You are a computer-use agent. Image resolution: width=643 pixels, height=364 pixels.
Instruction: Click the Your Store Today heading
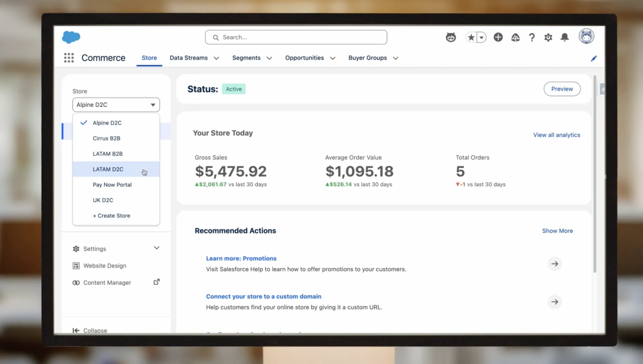(223, 133)
